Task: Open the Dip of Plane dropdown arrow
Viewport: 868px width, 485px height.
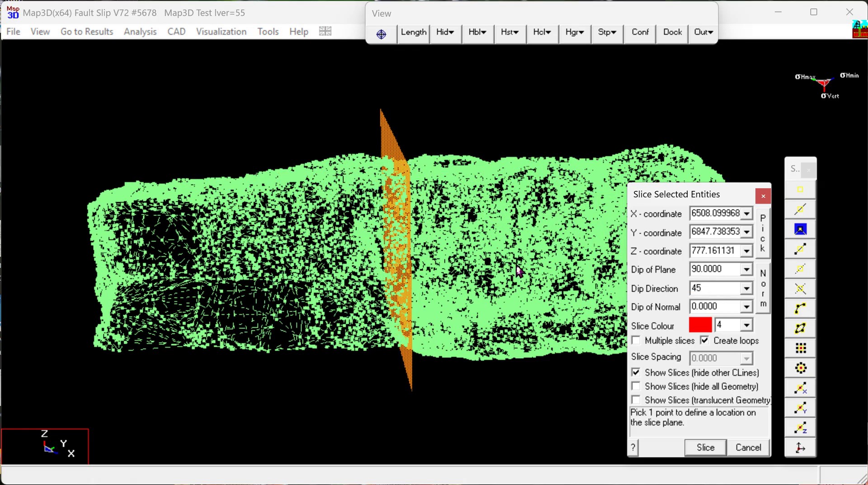Action: coord(746,270)
